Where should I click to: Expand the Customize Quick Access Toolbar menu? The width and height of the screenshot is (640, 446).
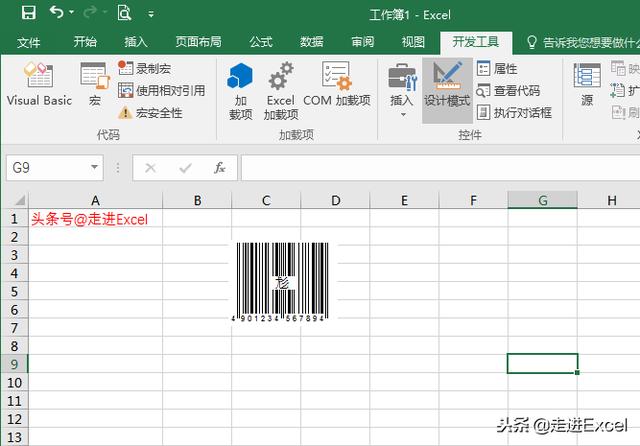pyautogui.click(x=151, y=14)
